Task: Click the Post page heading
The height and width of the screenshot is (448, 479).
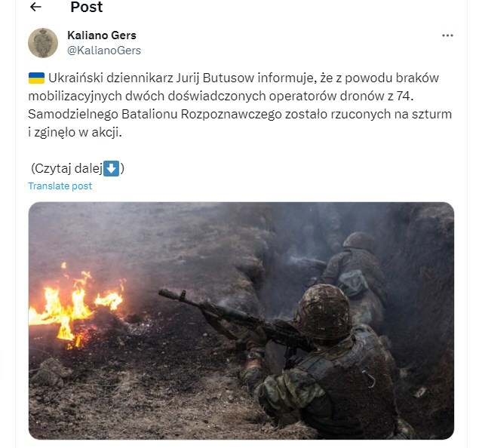Action: coord(87,7)
